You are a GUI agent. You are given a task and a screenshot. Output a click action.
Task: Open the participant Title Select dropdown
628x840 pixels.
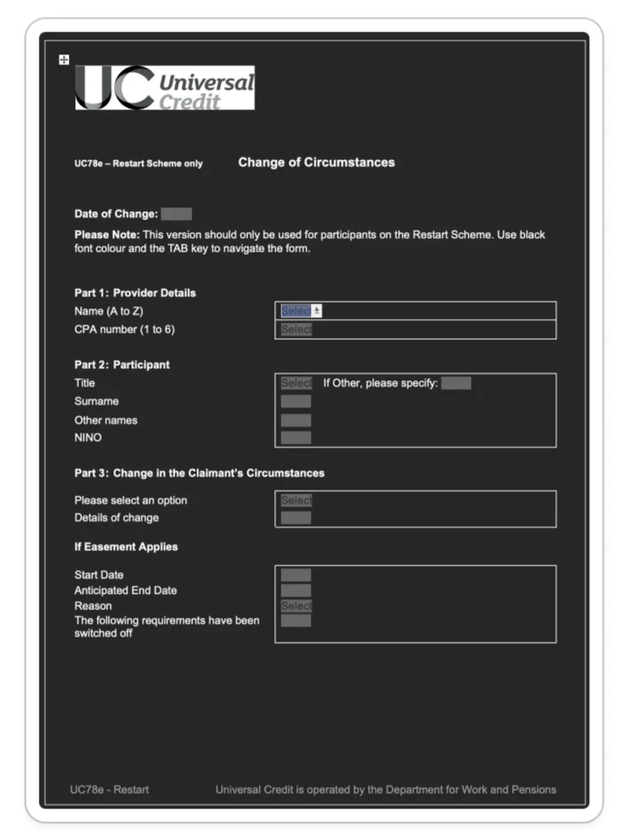(x=296, y=383)
